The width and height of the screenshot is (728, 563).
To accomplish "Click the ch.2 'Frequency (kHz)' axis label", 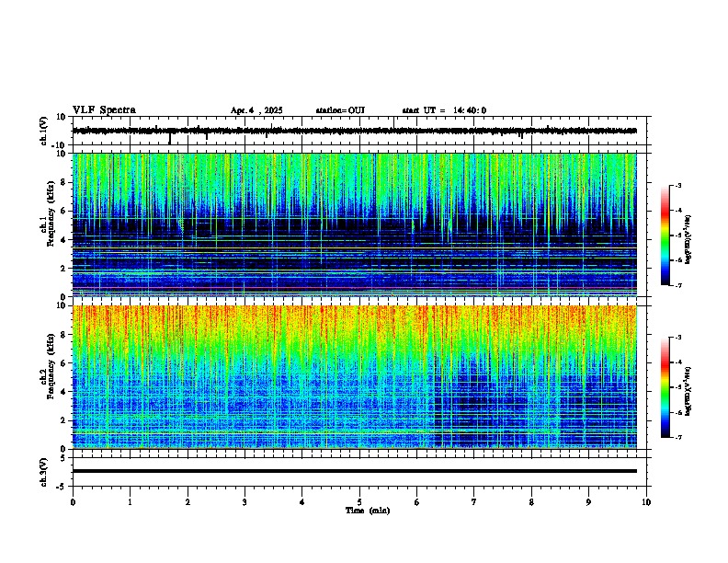I will pos(51,366).
